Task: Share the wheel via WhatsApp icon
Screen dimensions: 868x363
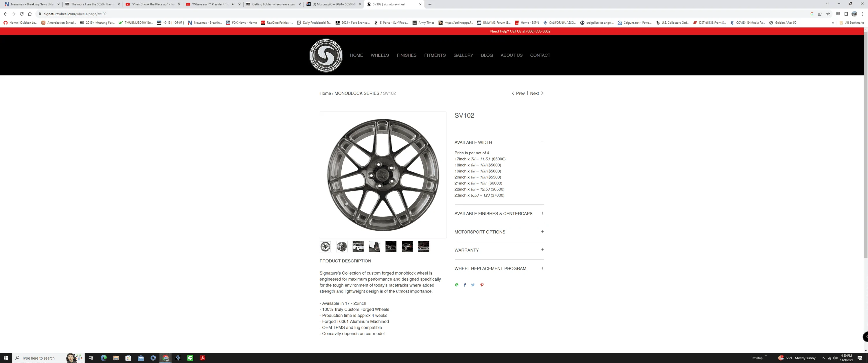Action: click(457, 285)
